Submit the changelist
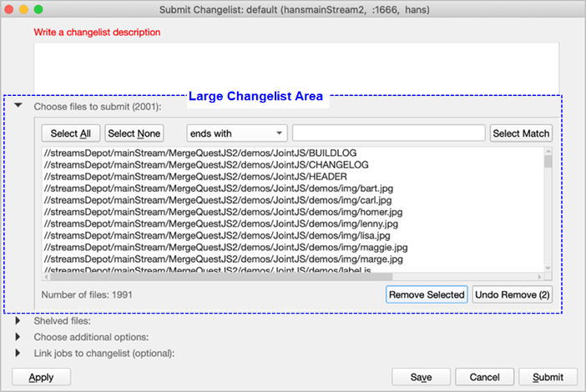Screen dimensions: 586x392 [x=547, y=377]
